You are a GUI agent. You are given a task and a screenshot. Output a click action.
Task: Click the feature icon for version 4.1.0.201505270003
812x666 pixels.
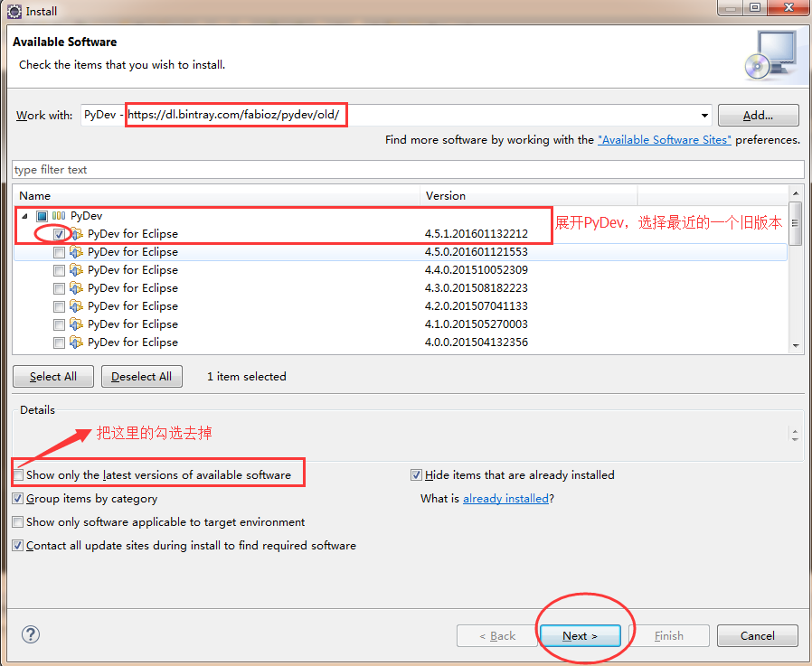point(76,324)
